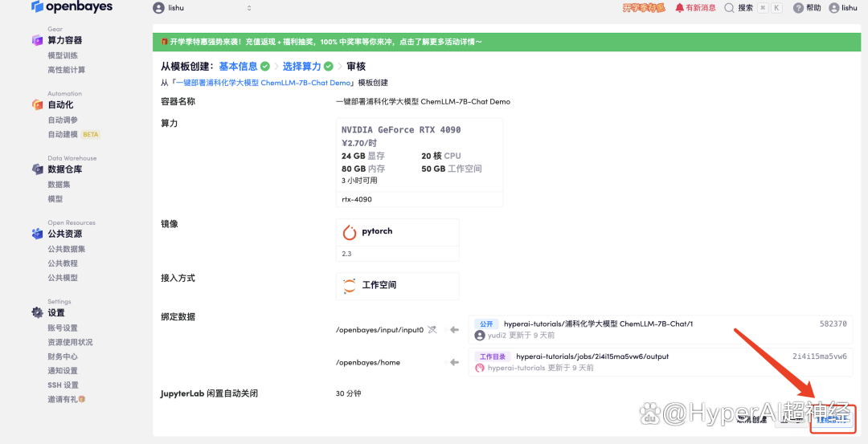
Task: Open 算力容器 in the sidebar
Action: click(x=65, y=40)
